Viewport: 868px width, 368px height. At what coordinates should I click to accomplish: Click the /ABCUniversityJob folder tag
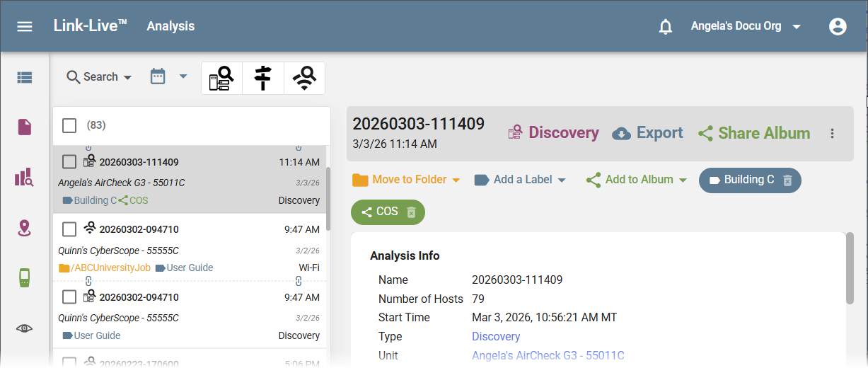tap(105, 268)
